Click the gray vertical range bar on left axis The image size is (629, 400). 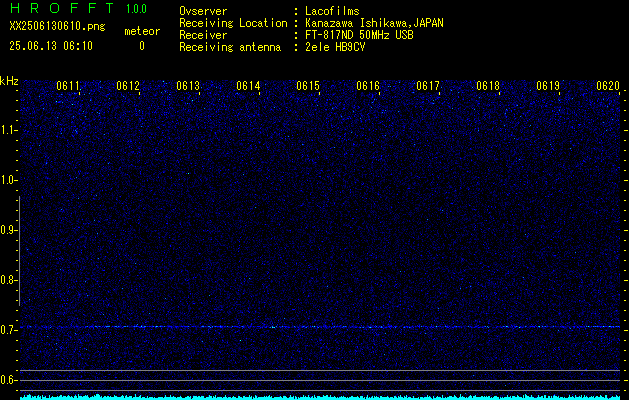point(19,251)
